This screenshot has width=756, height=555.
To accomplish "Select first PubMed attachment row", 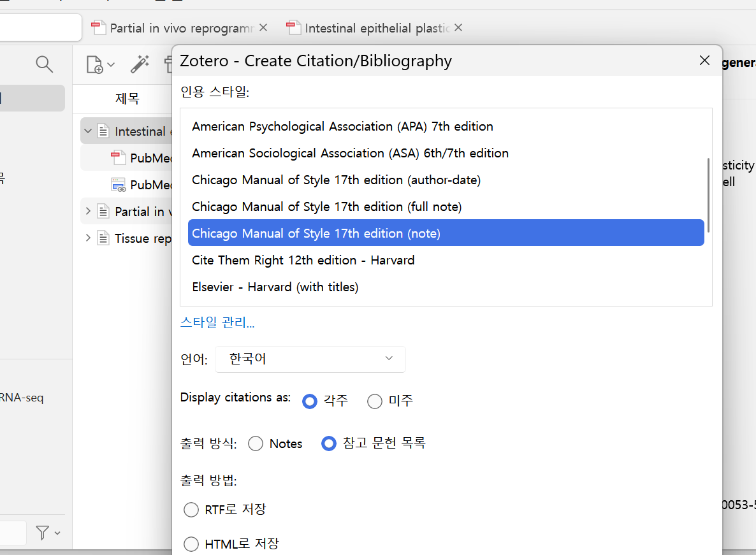I will 126,157.
